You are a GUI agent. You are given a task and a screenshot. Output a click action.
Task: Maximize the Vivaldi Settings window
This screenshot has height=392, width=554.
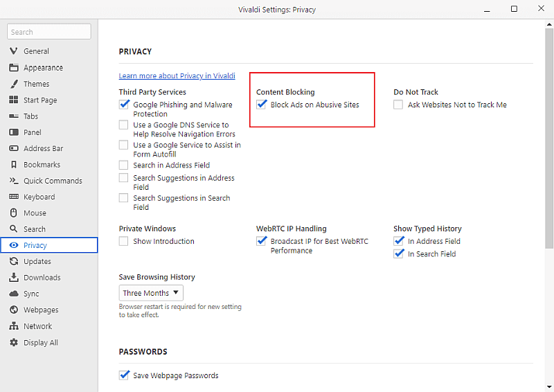pos(514,9)
